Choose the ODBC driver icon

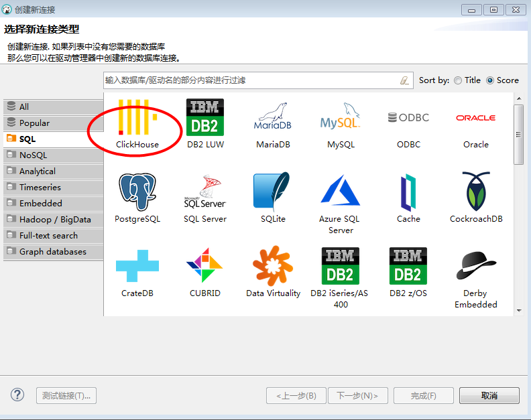(408, 117)
